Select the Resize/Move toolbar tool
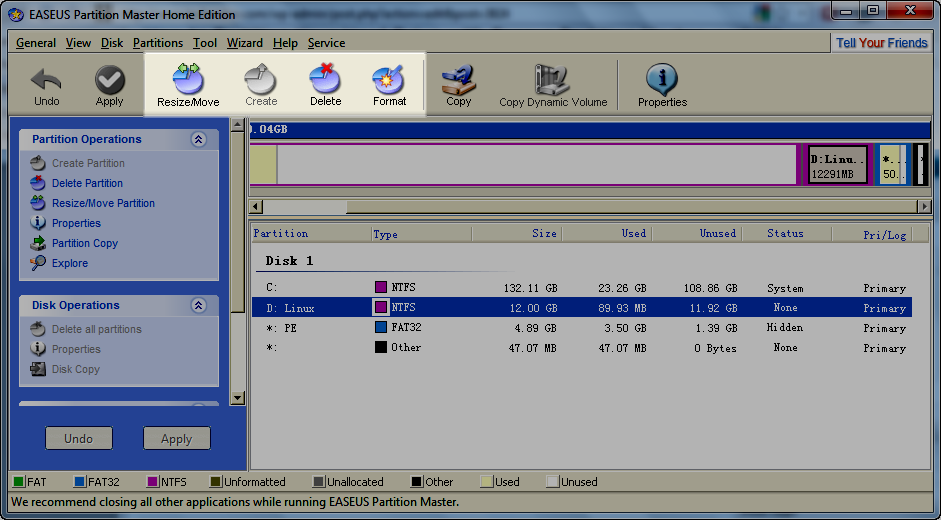 [188, 85]
